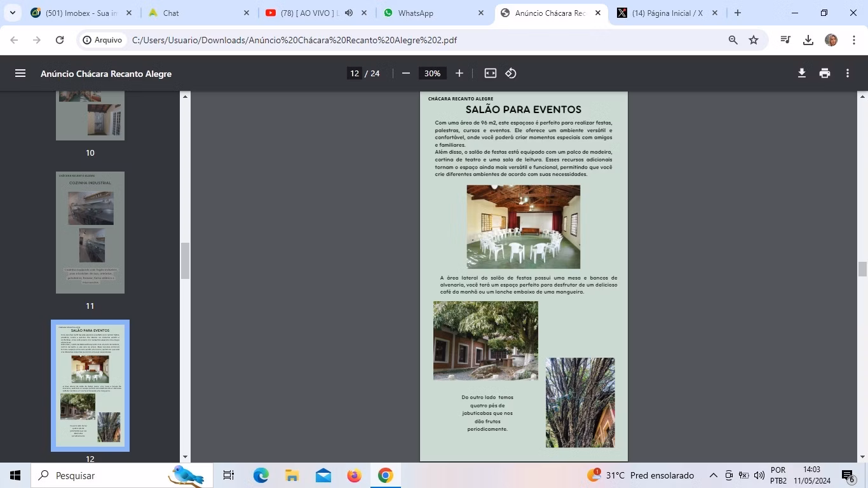This screenshot has width=868, height=488.
Task: Toggle the PDF sidebar hamburger menu
Action: point(20,73)
